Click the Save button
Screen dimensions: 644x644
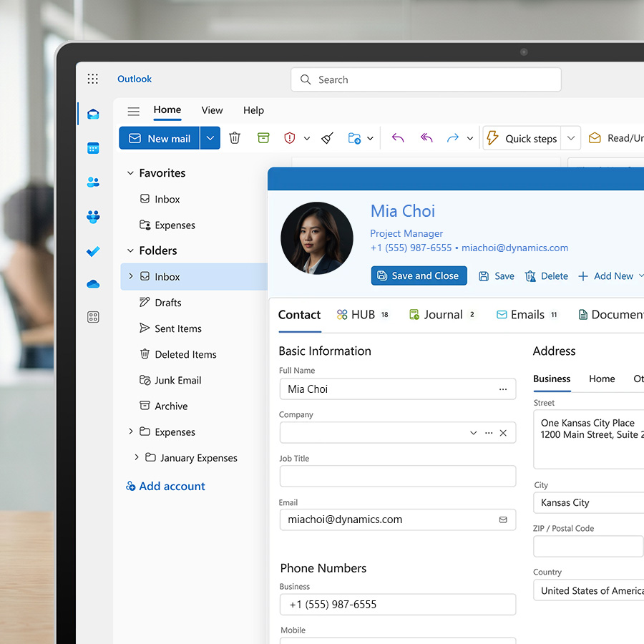(497, 276)
